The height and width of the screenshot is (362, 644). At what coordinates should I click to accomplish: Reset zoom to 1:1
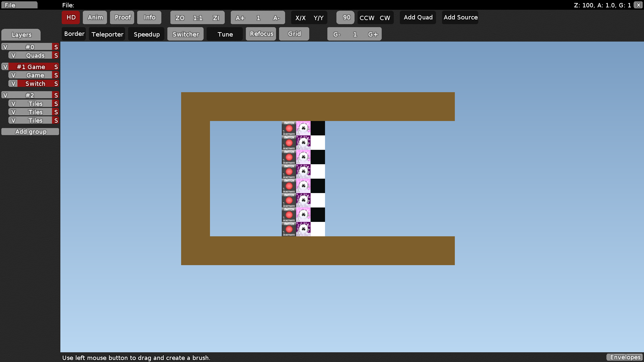coord(198,17)
